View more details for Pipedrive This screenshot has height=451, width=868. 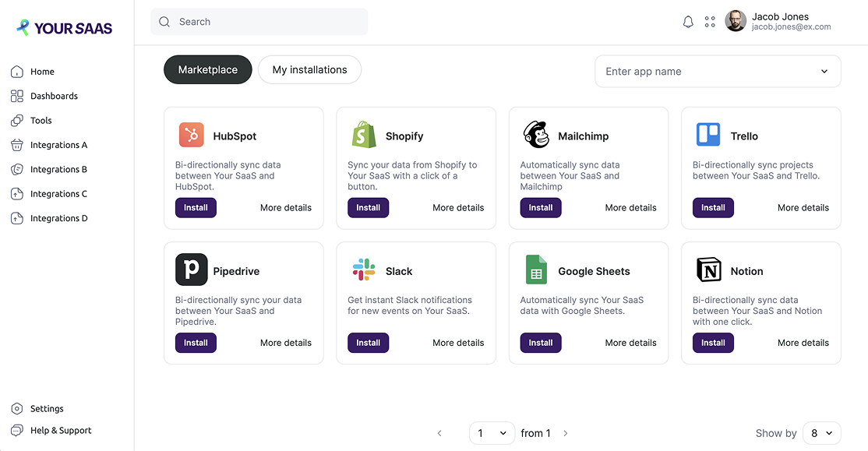(x=286, y=343)
